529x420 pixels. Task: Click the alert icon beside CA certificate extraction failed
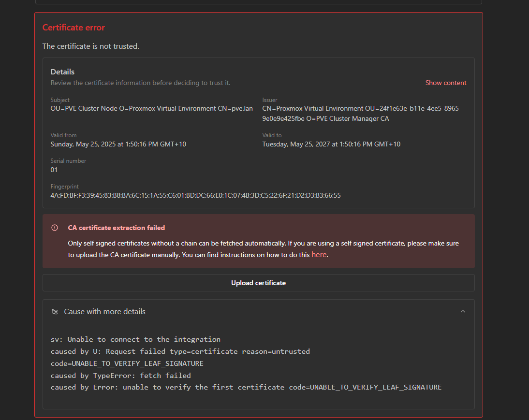(55, 228)
